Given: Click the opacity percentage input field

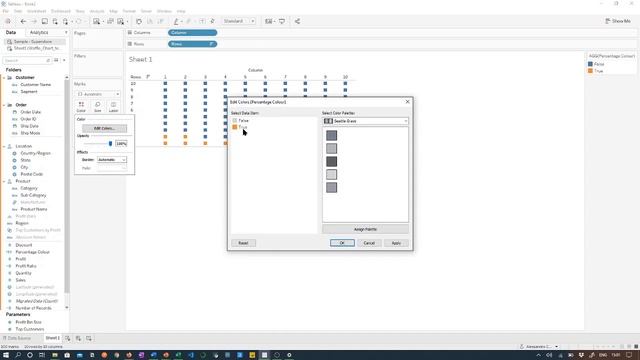Looking at the screenshot, I should [x=121, y=144].
